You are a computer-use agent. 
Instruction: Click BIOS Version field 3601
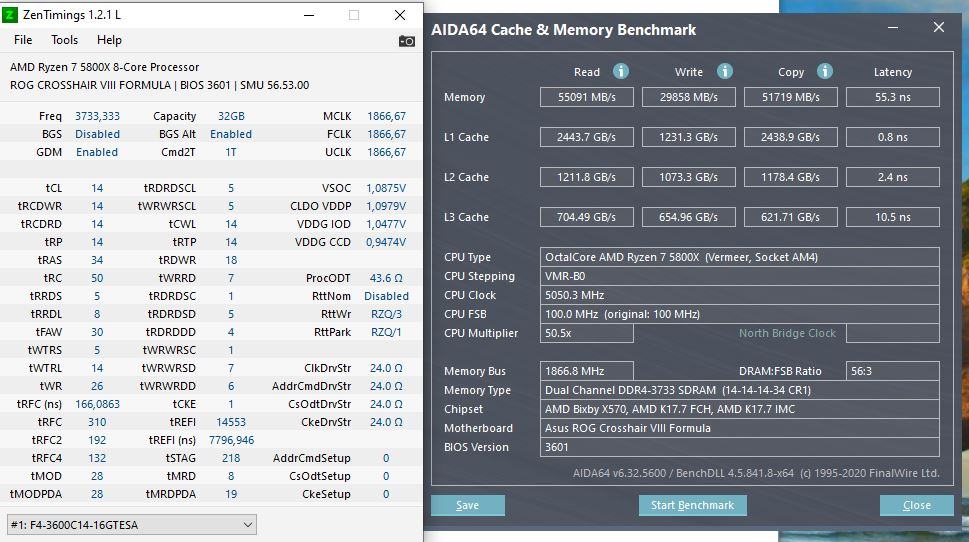740,447
